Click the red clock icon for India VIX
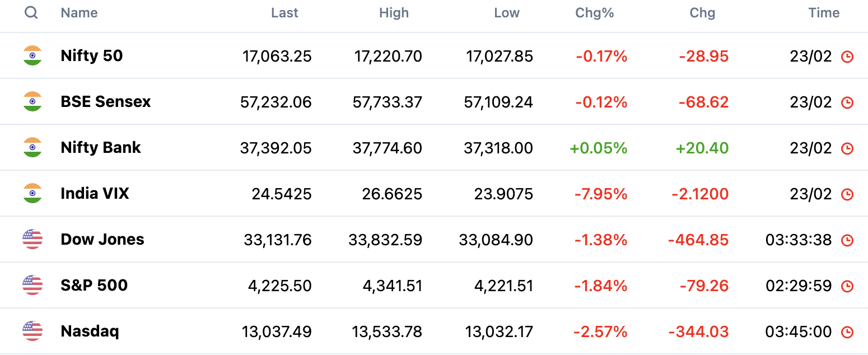 pyautogui.click(x=847, y=194)
